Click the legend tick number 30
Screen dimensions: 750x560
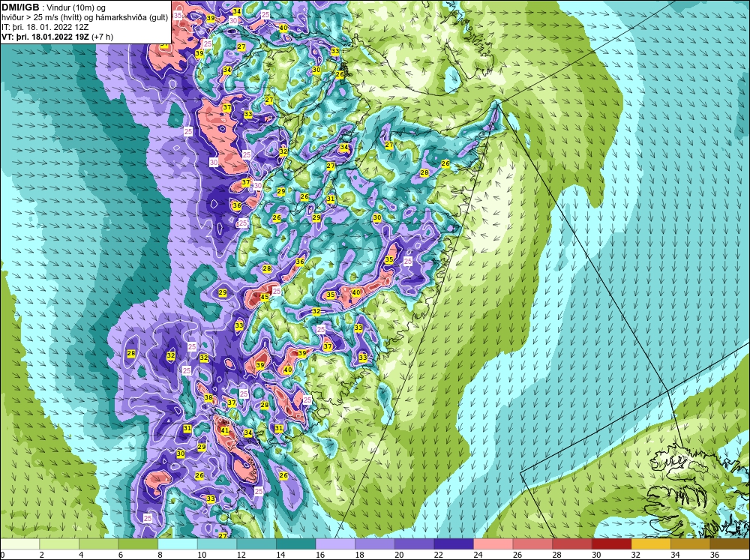(596, 555)
